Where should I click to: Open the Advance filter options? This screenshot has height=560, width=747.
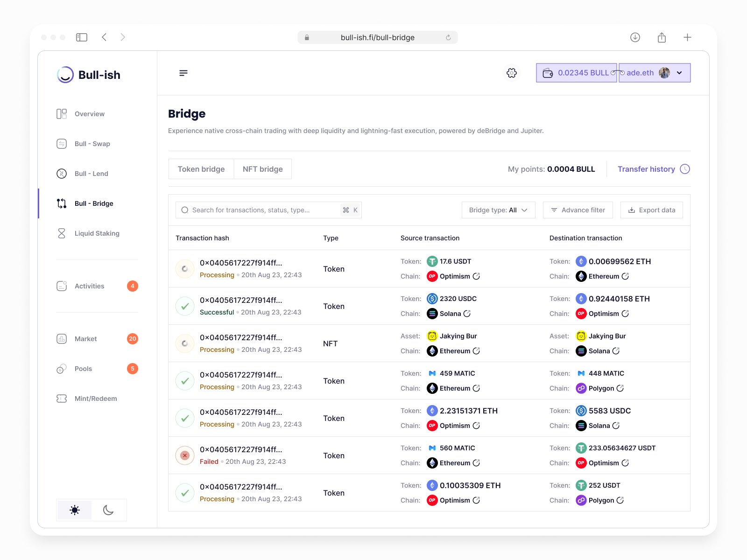(578, 210)
